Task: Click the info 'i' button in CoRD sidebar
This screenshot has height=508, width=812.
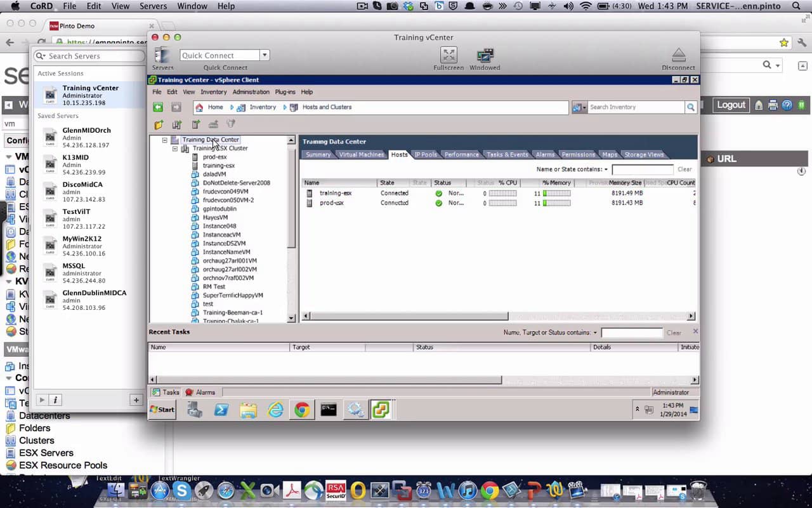Action: [55, 400]
